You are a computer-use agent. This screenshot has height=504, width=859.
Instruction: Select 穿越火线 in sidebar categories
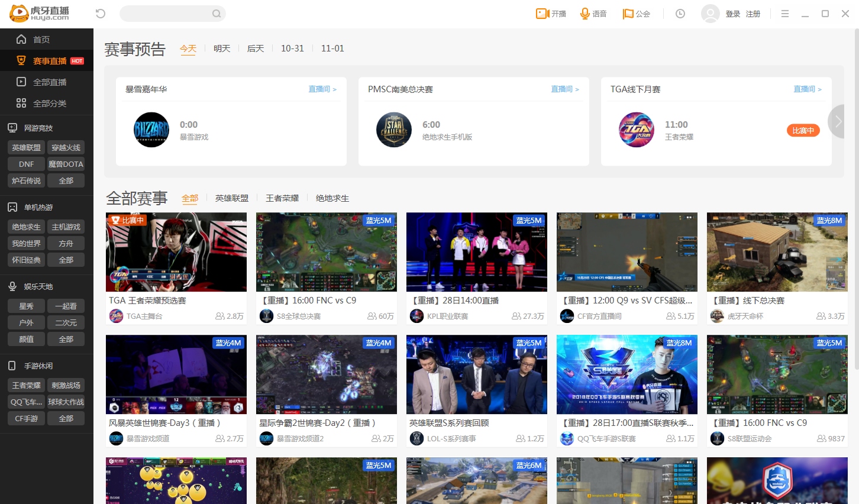coord(66,147)
